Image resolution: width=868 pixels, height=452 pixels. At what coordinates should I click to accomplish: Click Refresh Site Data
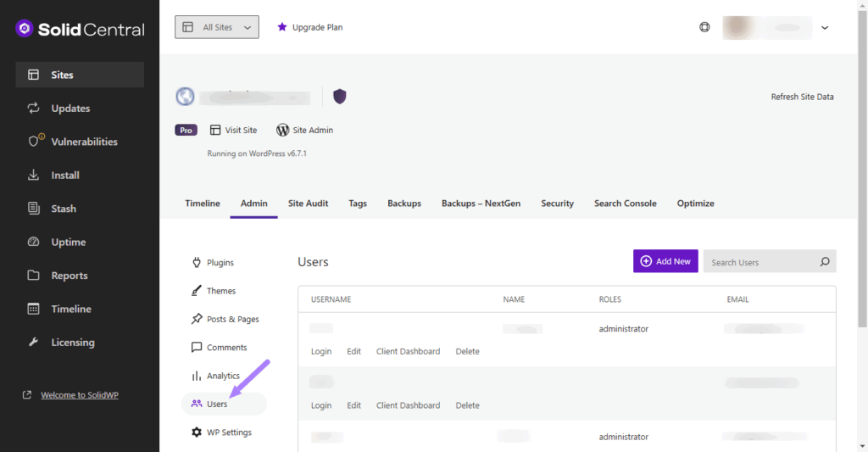[802, 97]
